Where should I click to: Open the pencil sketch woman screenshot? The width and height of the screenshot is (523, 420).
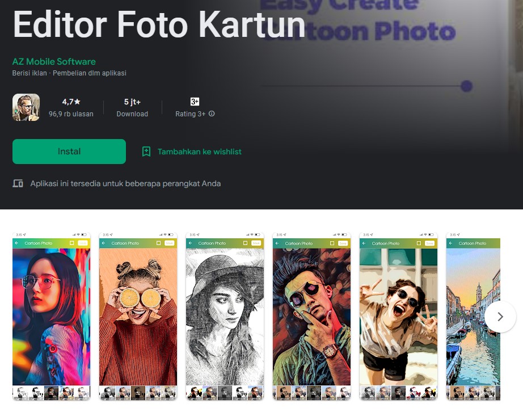coord(225,315)
